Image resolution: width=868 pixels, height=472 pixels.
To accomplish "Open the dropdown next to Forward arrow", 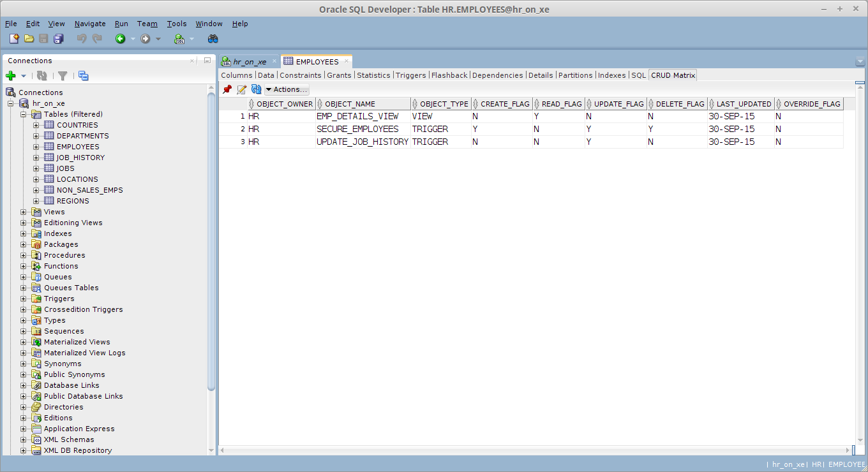I will (158, 39).
